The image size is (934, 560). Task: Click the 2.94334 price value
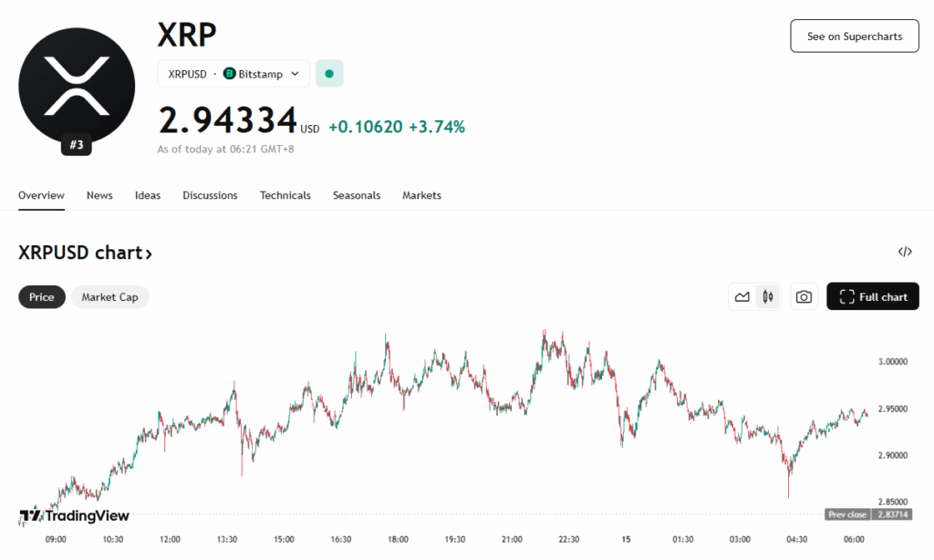227,120
